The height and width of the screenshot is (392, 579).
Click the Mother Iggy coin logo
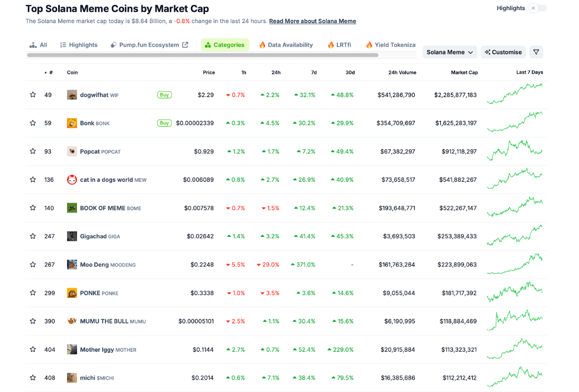point(72,349)
